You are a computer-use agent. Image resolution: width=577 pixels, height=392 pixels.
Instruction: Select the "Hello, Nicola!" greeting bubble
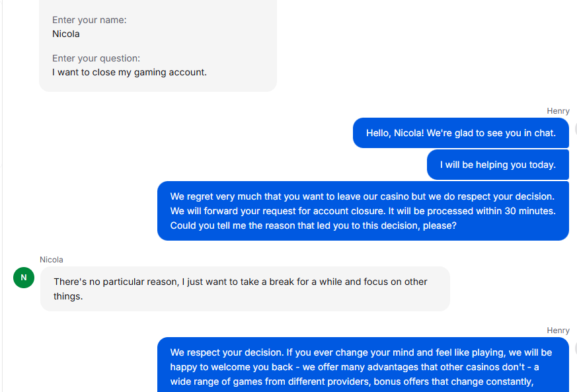(461, 133)
